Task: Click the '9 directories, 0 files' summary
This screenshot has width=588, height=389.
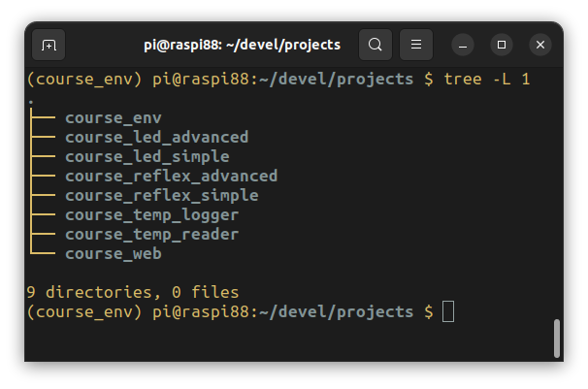Action: tap(132, 292)
